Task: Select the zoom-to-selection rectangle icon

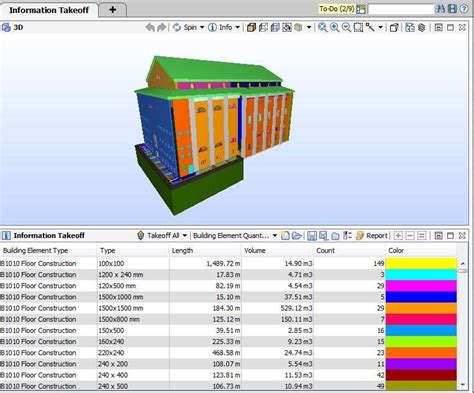Action: [358, 27]
